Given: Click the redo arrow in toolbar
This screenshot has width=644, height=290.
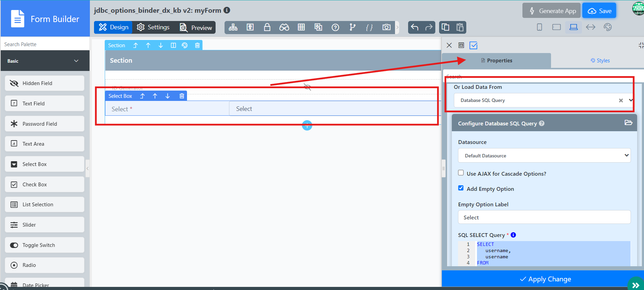Looking at the screenshot, I should coord(429,27).
